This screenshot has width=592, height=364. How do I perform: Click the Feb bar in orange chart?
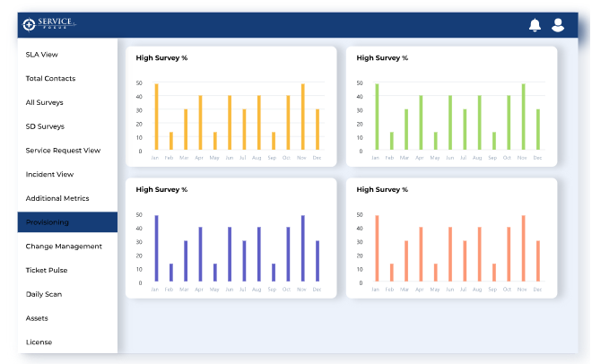(x=171, y=141)
